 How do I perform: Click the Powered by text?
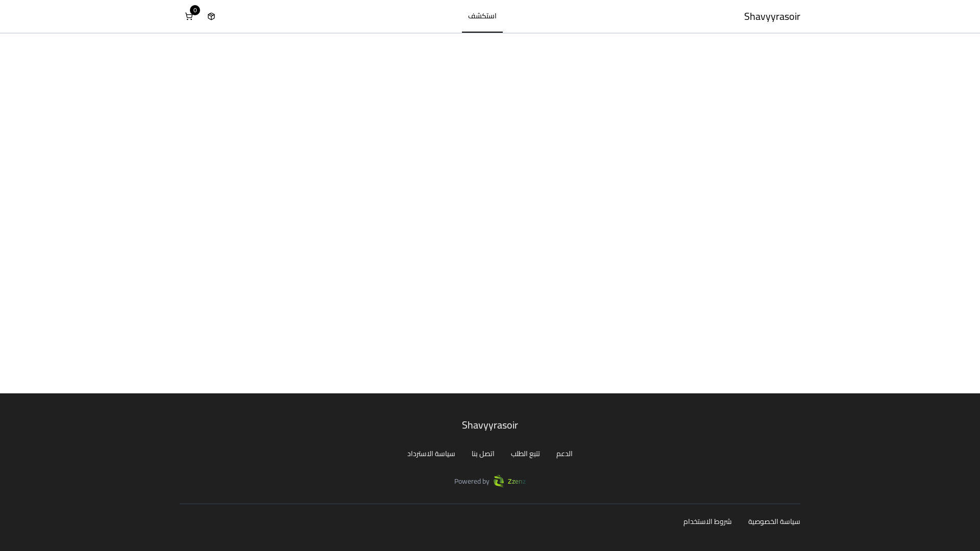pos(472,482)
